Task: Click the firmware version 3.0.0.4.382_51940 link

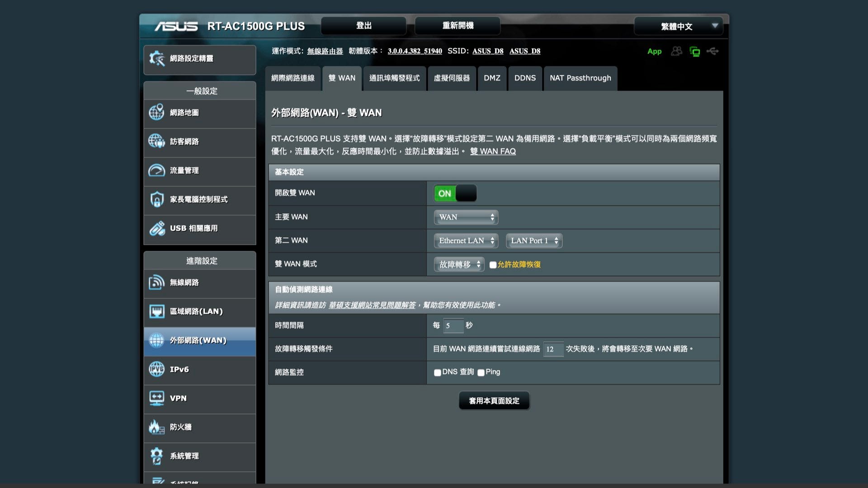Action: [x=415, y=51]
